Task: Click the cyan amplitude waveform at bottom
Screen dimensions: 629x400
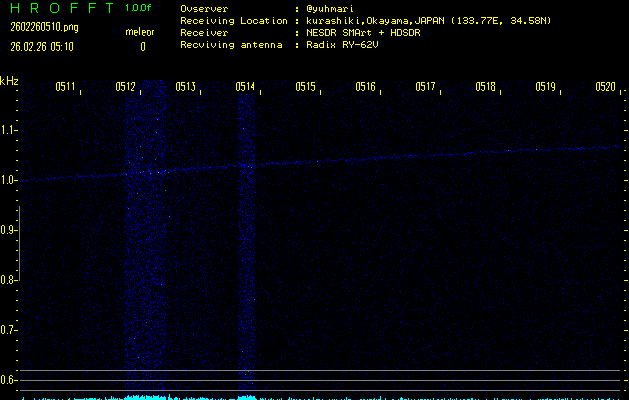Action: pyautogui.click(x=150, y=397)
